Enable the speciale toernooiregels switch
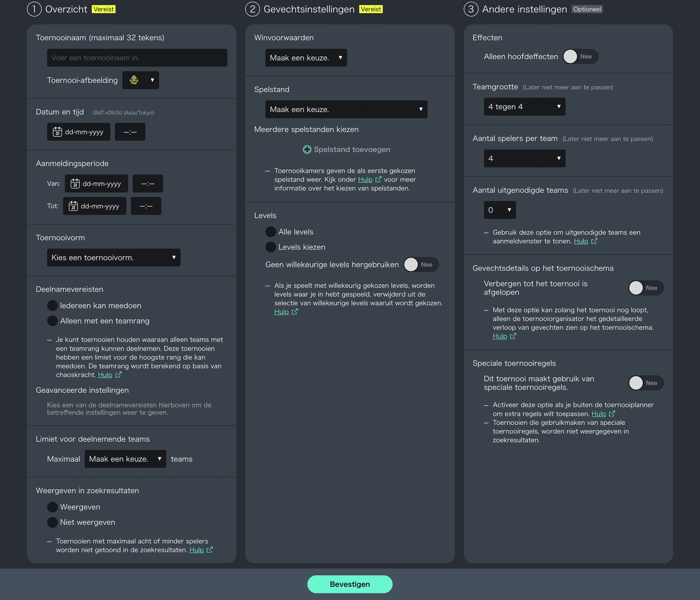The height and width of the screenshot is (600, 700). point(646,383)
